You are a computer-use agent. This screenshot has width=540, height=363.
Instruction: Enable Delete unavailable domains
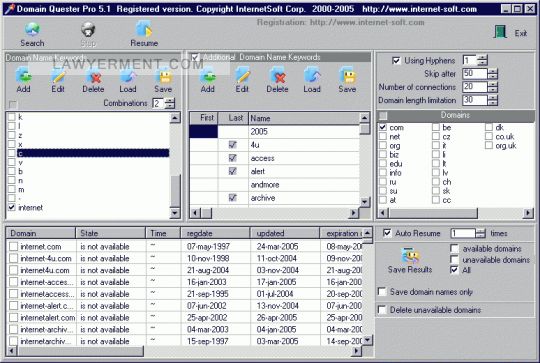pos(382,310)
